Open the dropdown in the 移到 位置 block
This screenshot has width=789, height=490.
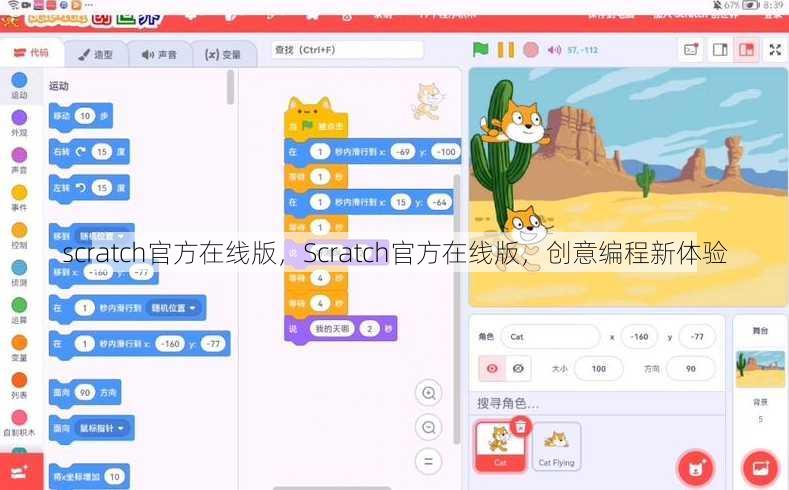click(x=102, y=236)
